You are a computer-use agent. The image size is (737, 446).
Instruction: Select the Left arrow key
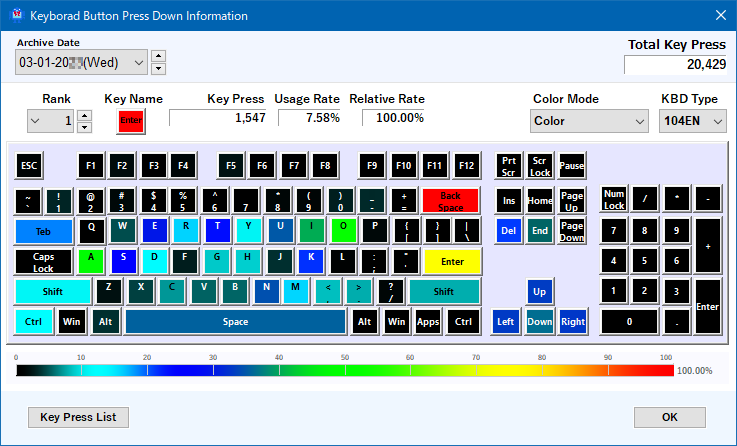click(x=506, y=322)
